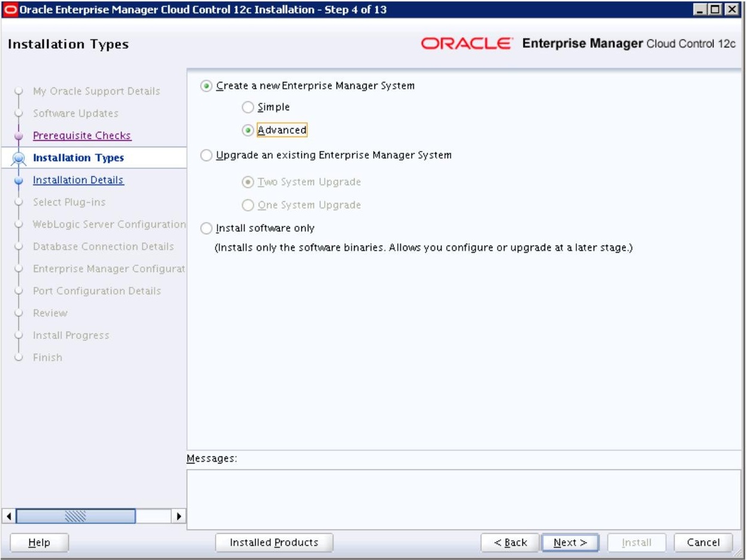Click the Enterprise Manager Configuration step label
This screenshot has height=560, width=747.
pos(108,269)
